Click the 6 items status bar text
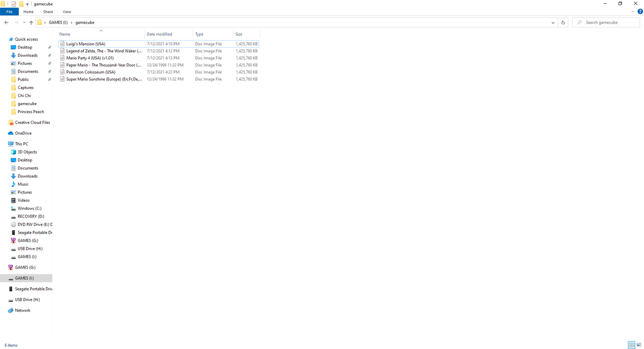 11,345
